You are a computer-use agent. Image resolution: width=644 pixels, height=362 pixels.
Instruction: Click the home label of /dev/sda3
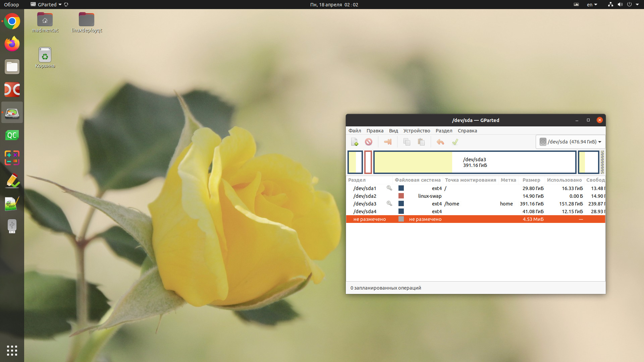point(506,204)
